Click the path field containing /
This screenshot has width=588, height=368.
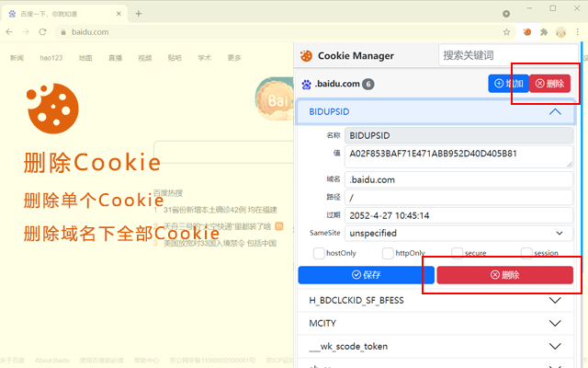458,198
